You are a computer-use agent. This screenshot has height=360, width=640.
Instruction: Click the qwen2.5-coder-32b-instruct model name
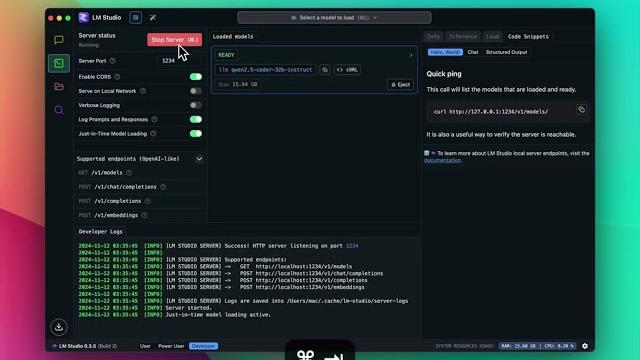266,70
